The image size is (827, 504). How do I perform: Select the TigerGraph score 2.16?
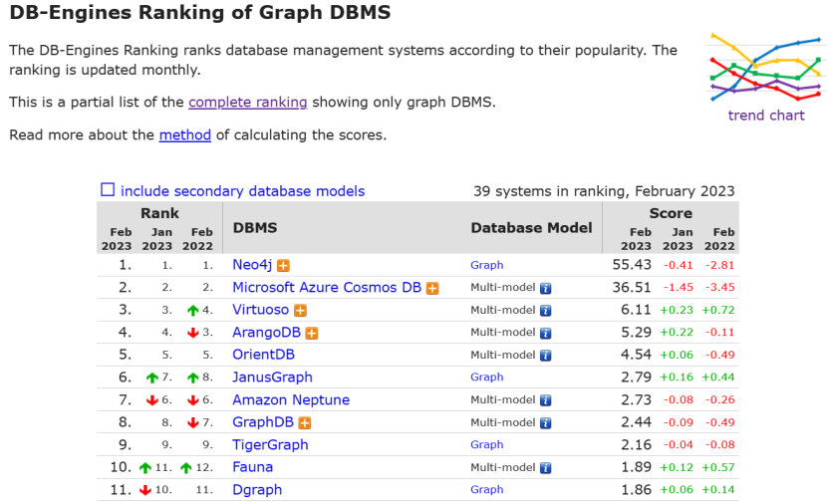(636, 444)
